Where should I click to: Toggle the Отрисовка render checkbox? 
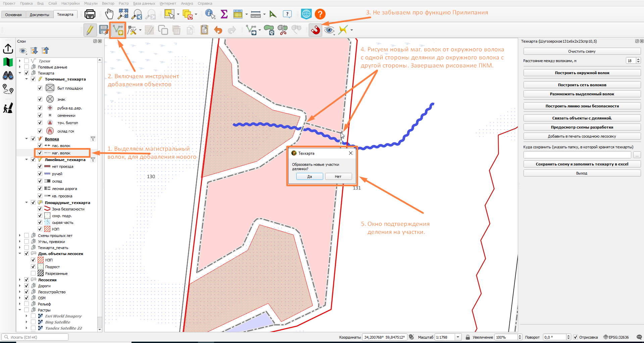pyautogui.click(x=576, y=337)
